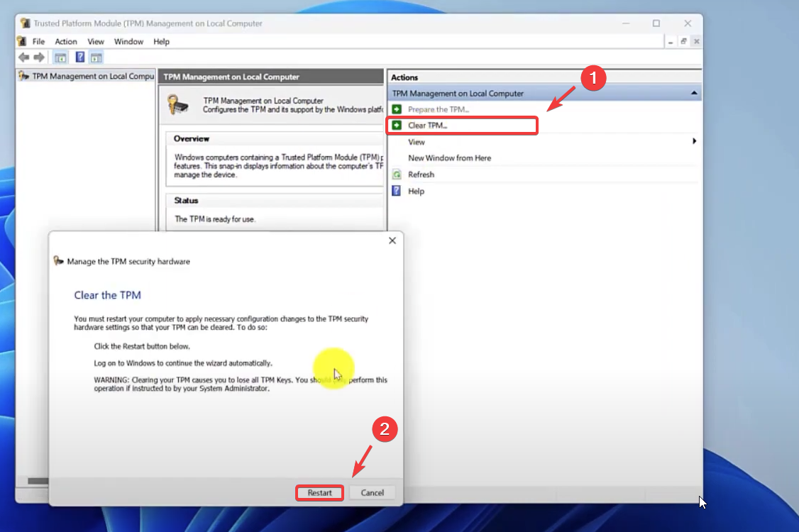
Task: Click the MMC icon beside File menu
Action: pyautogui.click(x=21, y=41)
